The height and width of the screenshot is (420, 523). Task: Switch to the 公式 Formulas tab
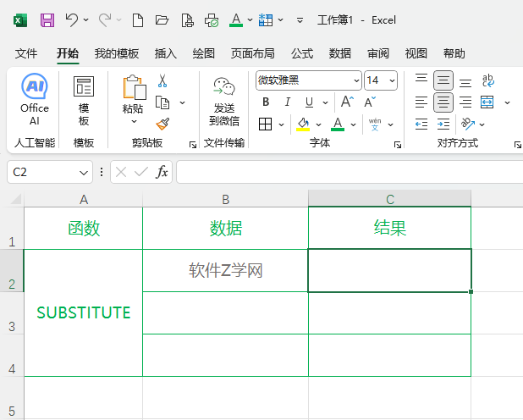tap(302, 53)
